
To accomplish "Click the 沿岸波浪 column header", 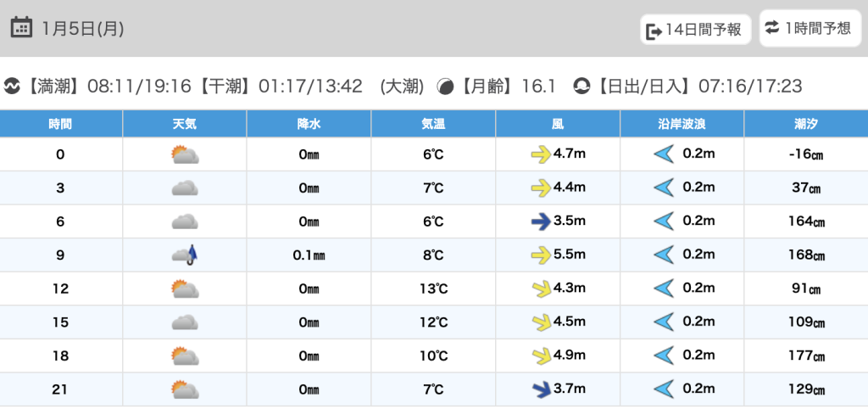I will coord(682,124).
